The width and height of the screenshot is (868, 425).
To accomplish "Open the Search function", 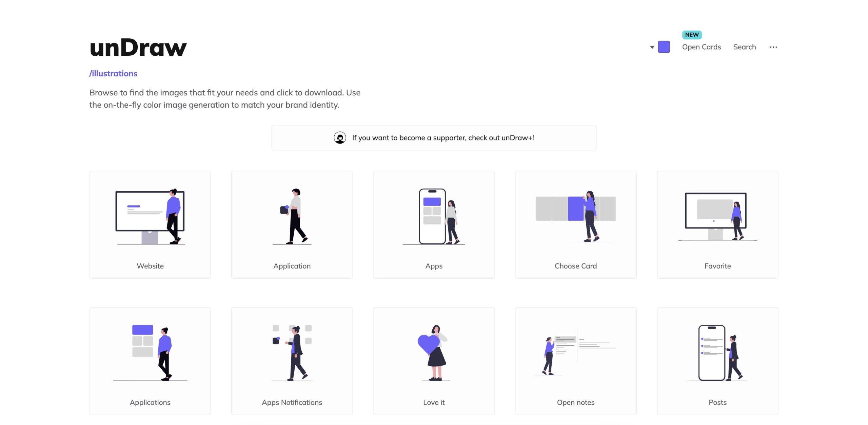I will (x=745, y=47).
